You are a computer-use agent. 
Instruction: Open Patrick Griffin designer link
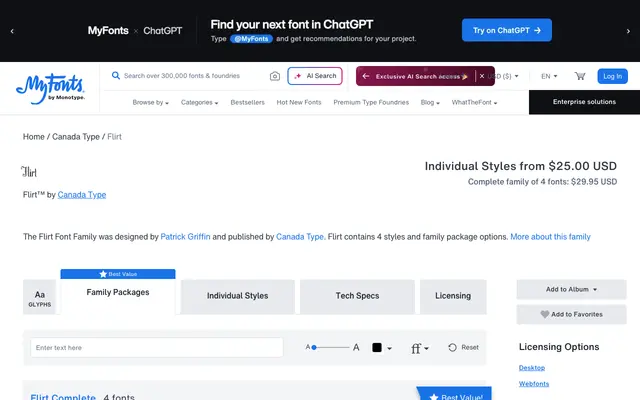(x=185, y=237)
